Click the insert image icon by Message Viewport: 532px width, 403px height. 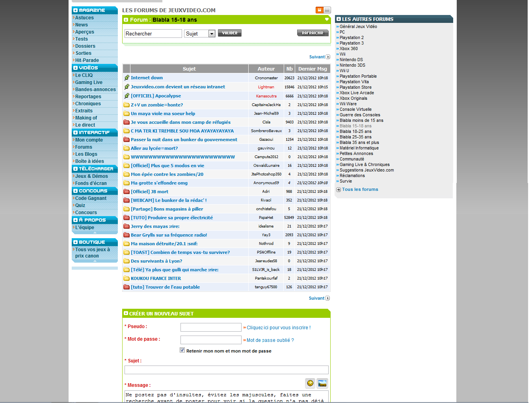point(322,383)
